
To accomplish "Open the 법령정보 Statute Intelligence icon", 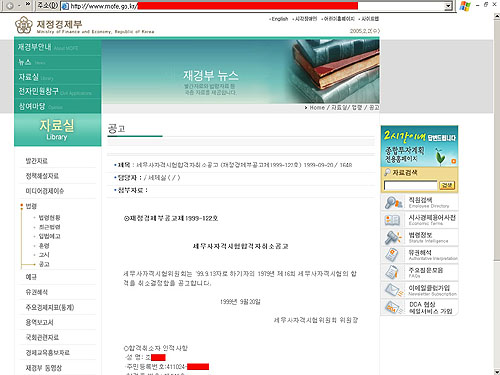I will 393,238.
